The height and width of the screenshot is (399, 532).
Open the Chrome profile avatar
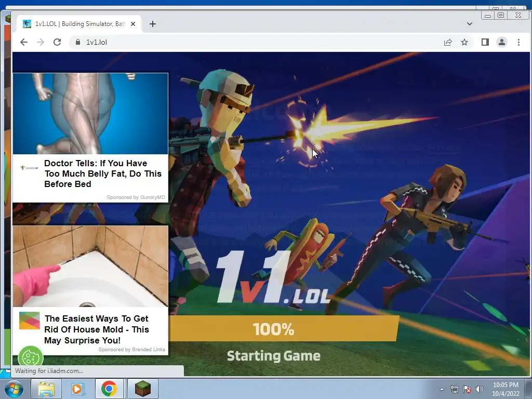[502, 42]
